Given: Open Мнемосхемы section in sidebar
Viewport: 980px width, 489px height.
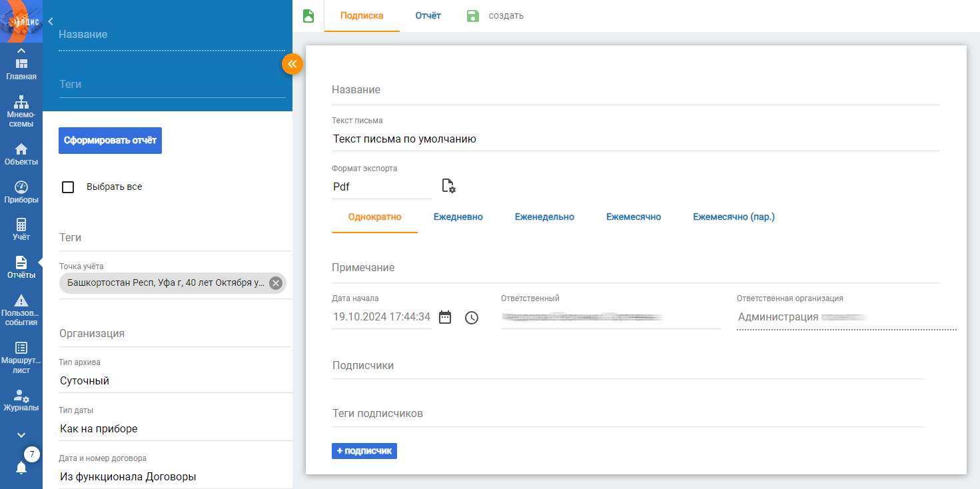Looking at the screenshot, I should (21, 111).
